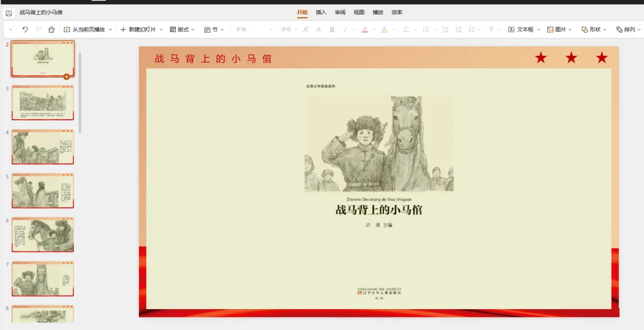Image resolution: width=644 pixels, height=330 pixels.
Task: Click the save icon beside the title
Action: tap(8, 13)
